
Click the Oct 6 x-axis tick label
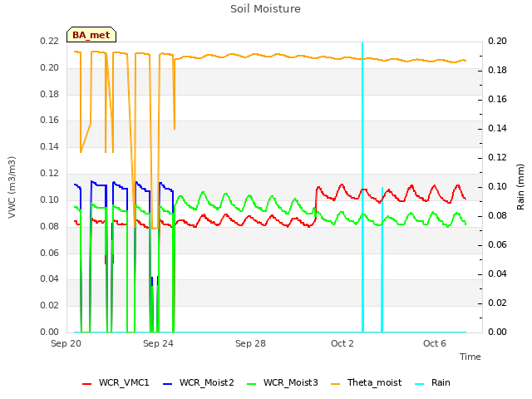click(435, 343)
